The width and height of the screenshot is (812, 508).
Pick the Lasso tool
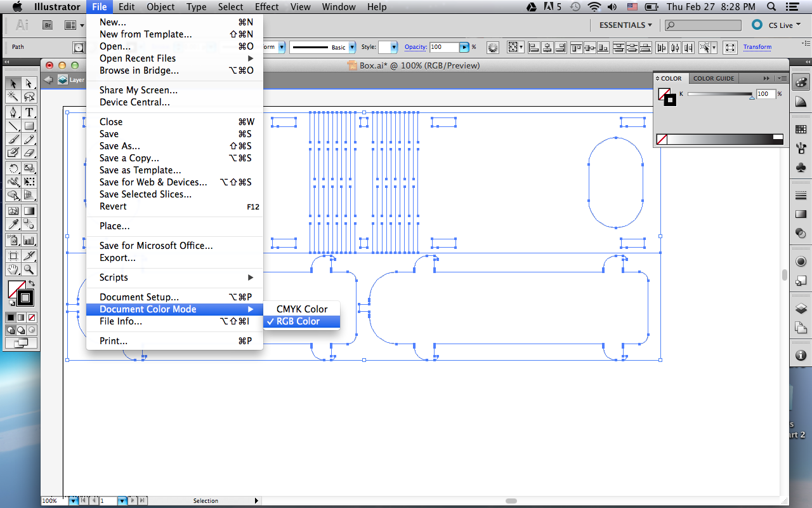(x=29, y=97)
